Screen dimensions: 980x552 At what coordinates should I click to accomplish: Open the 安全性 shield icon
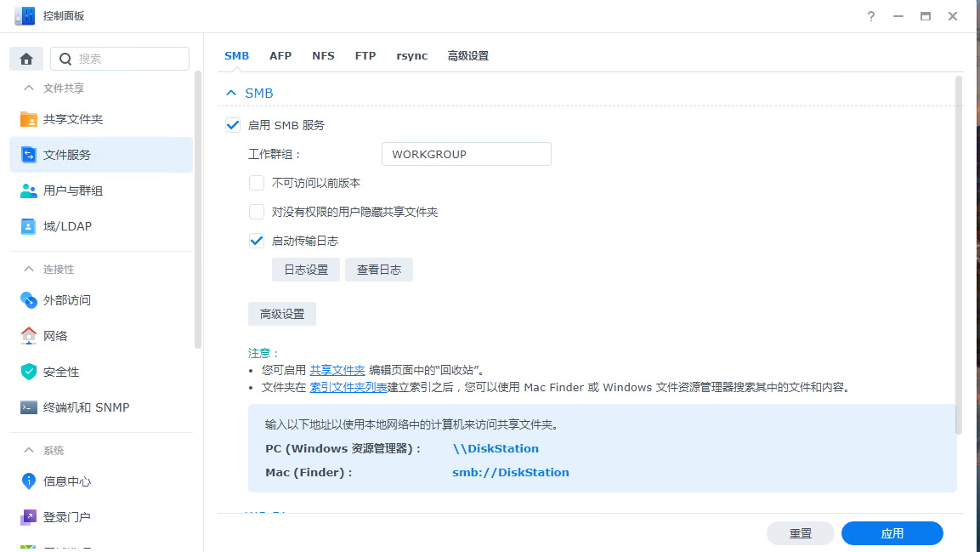click(29, 372)
